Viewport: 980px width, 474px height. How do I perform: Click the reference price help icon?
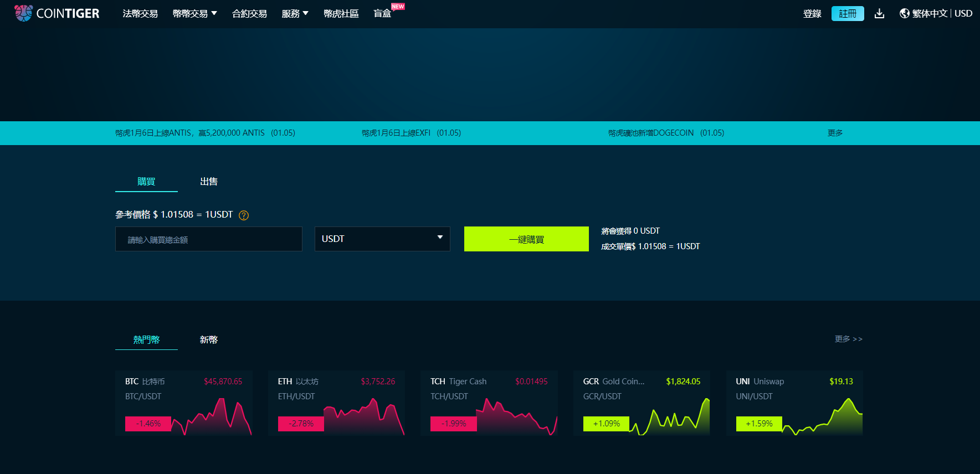[x=244, y=215]
